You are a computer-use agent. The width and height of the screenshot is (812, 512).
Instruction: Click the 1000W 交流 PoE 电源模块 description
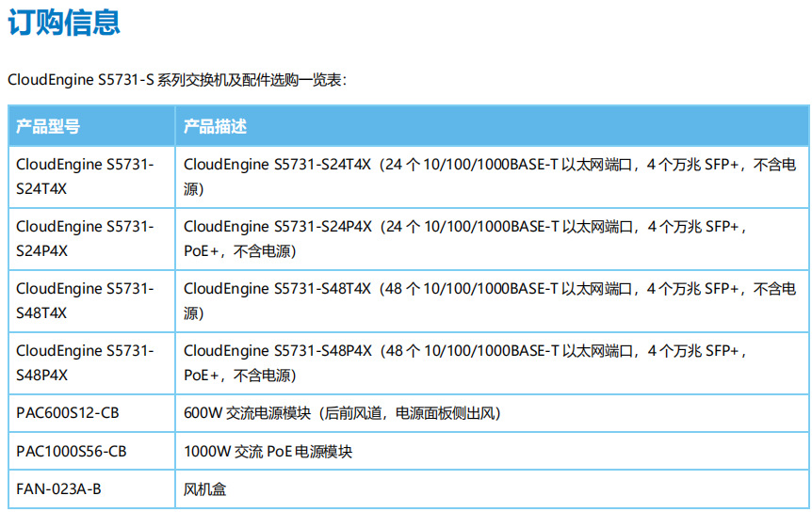[492, 451]
